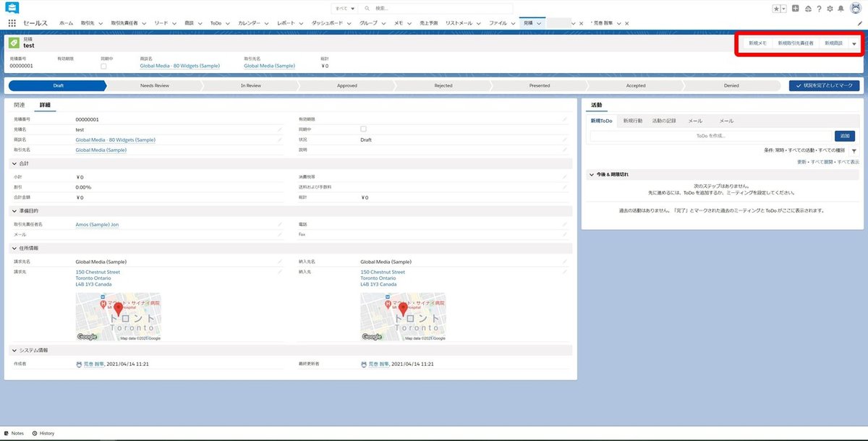Edit the Fax field via pencil icon

[x=565, y=234]
